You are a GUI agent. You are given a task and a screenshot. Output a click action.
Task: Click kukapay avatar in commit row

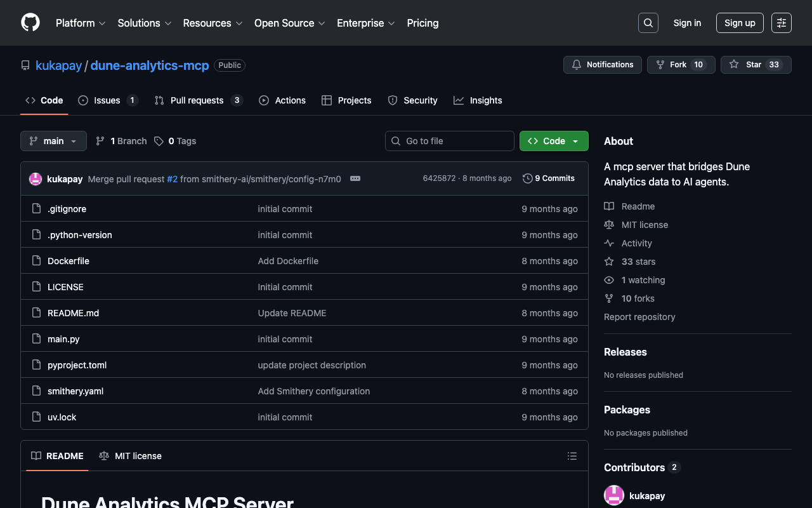36,179
